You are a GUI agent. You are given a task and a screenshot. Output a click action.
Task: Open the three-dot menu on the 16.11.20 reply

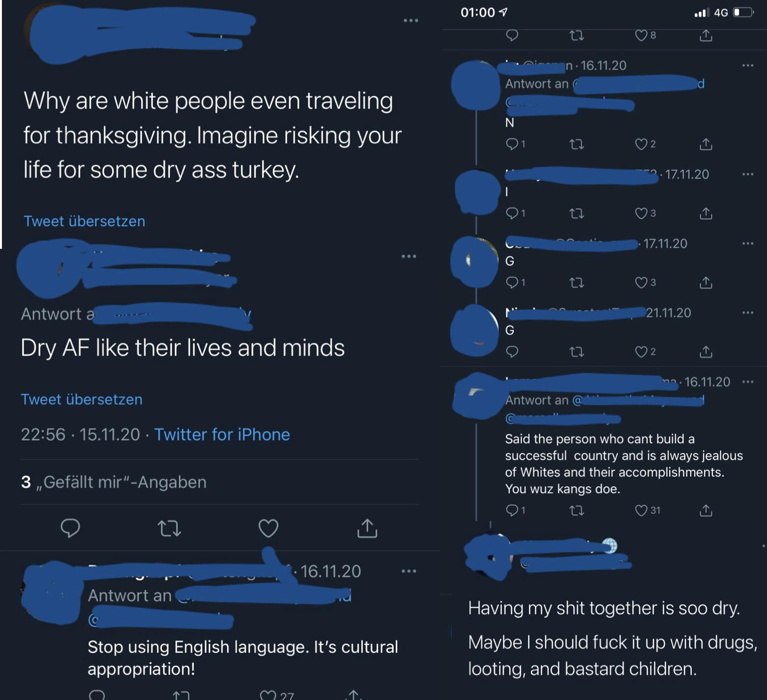coord(409,570)
